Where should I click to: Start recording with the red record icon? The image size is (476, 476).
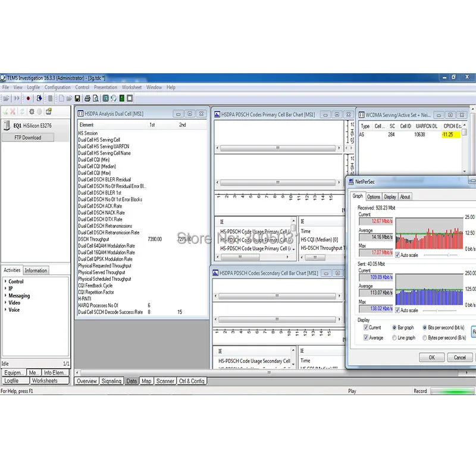click(28, 98)
